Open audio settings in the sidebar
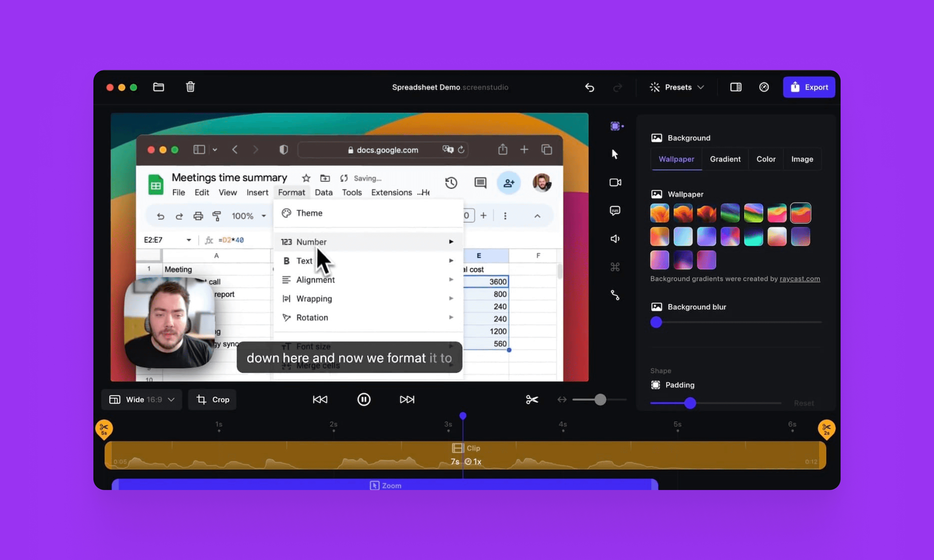934x560 pixels. tap(615, 238)
